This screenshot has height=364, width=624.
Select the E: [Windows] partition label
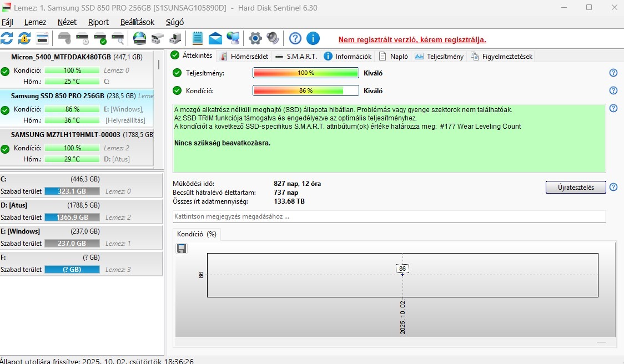[21, 231]
